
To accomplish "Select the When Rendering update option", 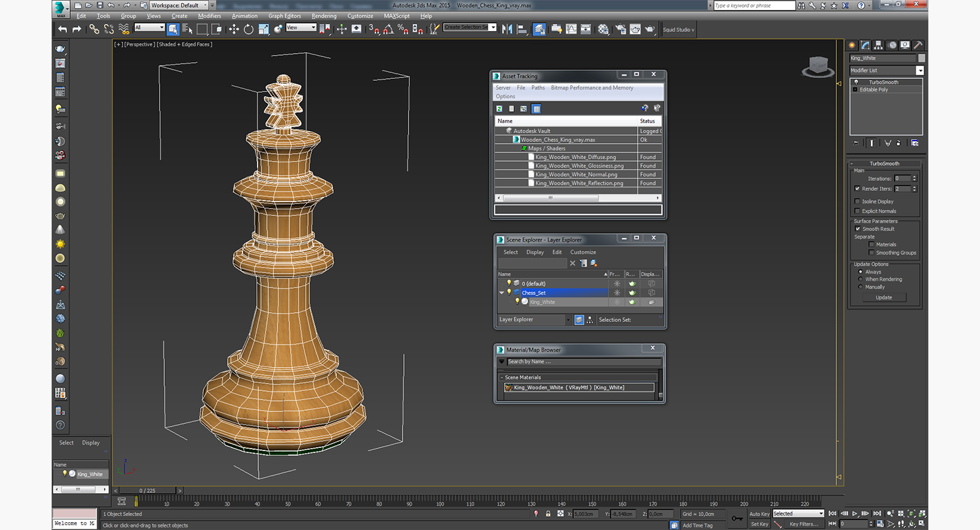I will pos(861,279).
